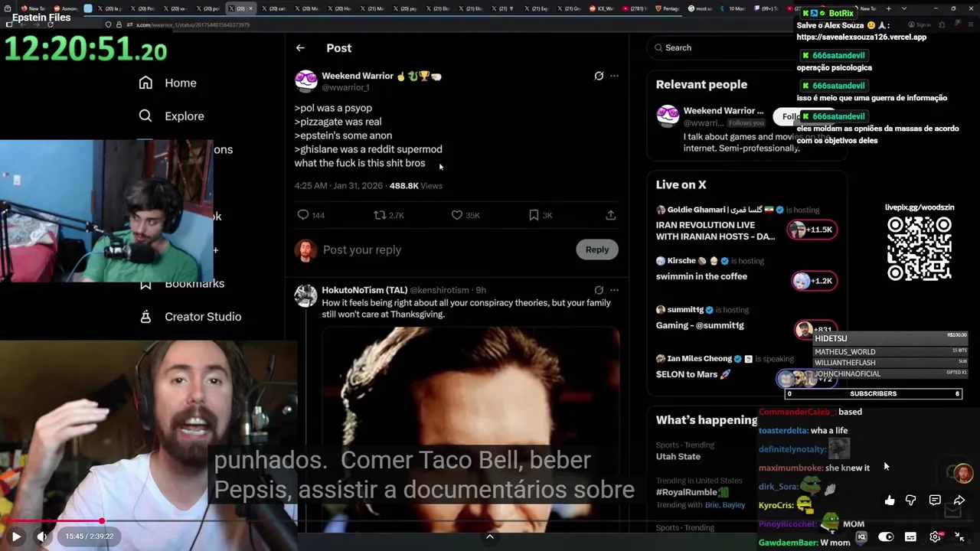The height and width of the screenshot is (551, 980).
Task: Click the 4:25 AM · Jan 31, 2026 timestamp
Action: (338, 186)
